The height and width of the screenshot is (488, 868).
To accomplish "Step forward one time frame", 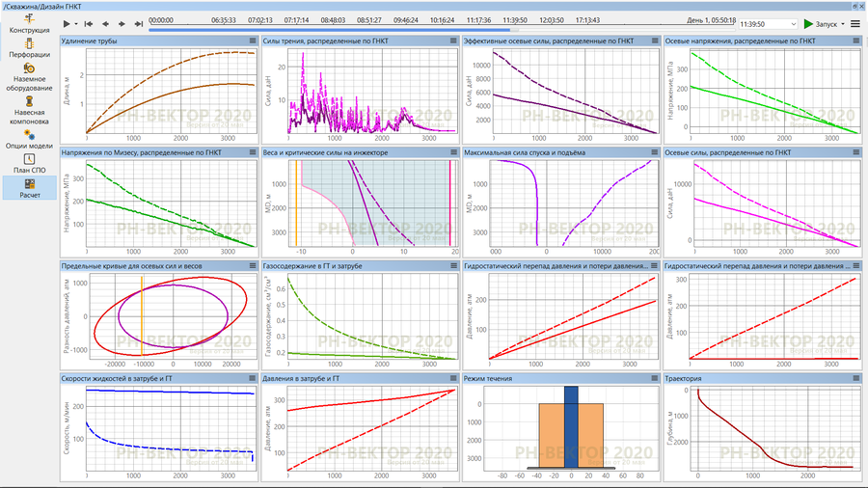I will (x=122, y=23).
